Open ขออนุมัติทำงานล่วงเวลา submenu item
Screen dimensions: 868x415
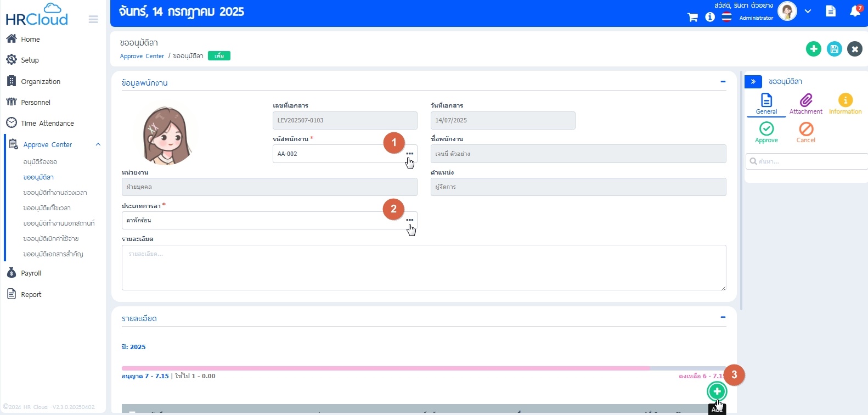coord(55,193)
